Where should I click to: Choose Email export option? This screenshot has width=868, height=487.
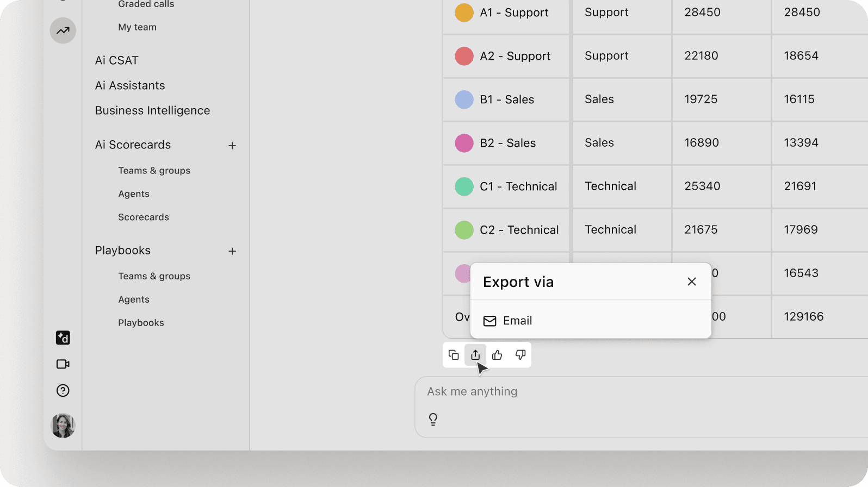[x=517, y=321]
